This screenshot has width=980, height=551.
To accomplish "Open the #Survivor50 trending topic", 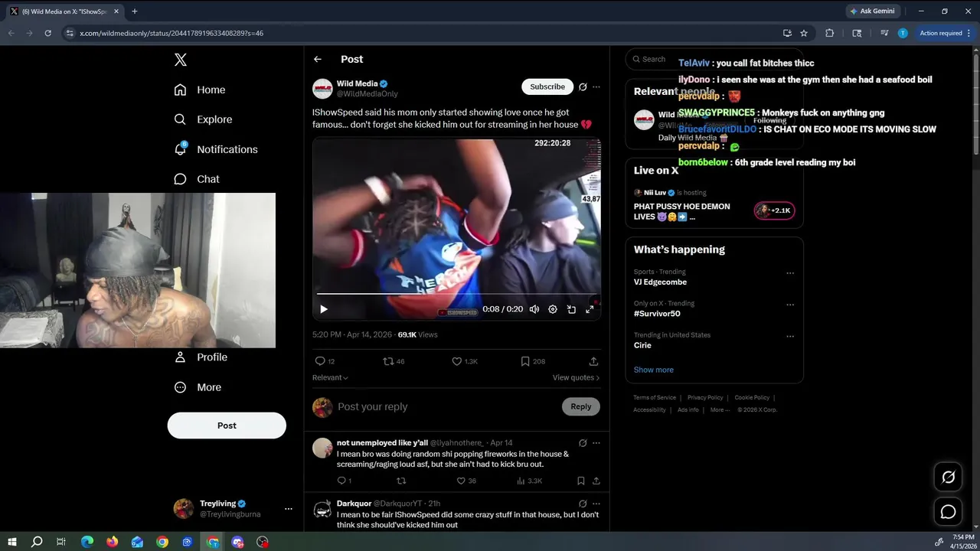I will (x=657, y=314).
